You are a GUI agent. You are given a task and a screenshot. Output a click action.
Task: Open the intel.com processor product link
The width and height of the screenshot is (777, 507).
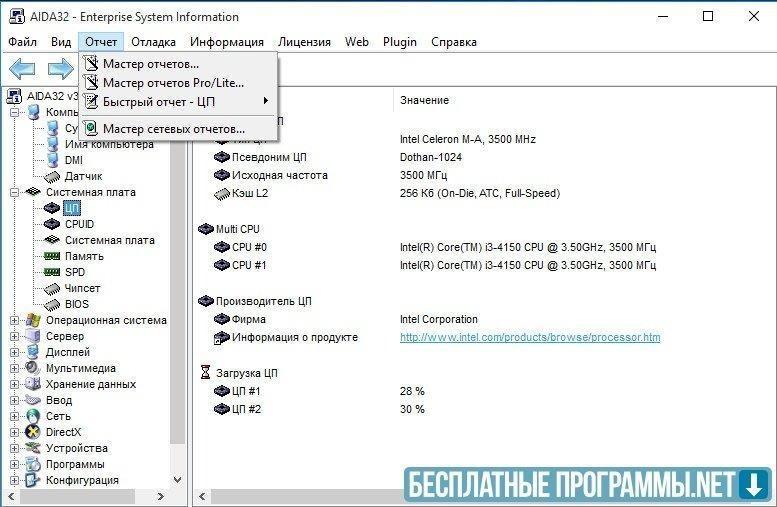pos(530,338)
